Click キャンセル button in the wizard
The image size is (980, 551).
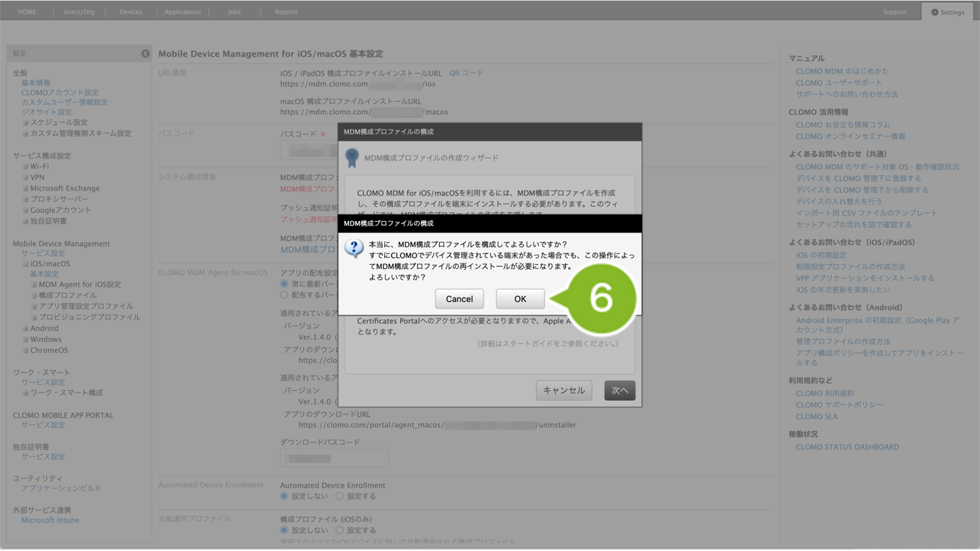(564, 390)
